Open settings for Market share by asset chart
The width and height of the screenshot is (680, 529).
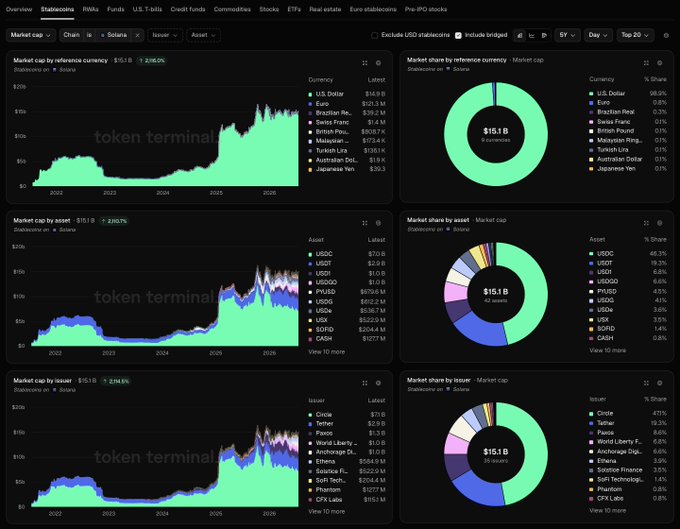coord(660,223)
